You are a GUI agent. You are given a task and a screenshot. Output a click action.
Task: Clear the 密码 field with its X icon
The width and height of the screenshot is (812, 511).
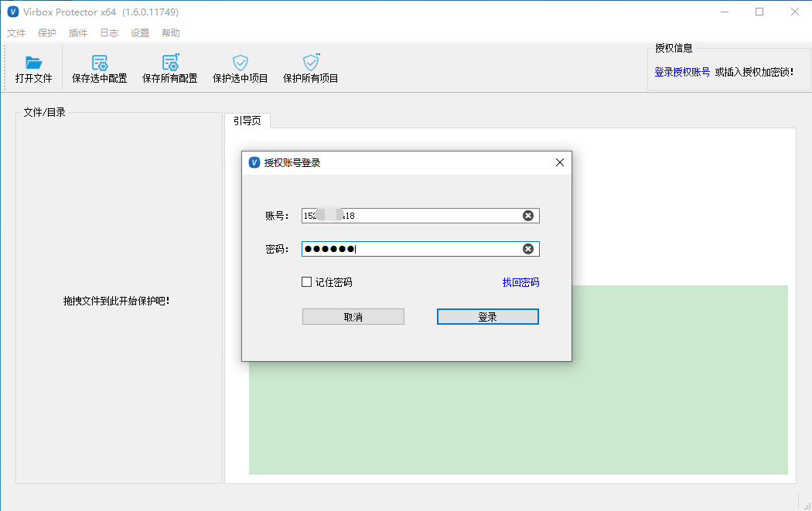(527, 249)
